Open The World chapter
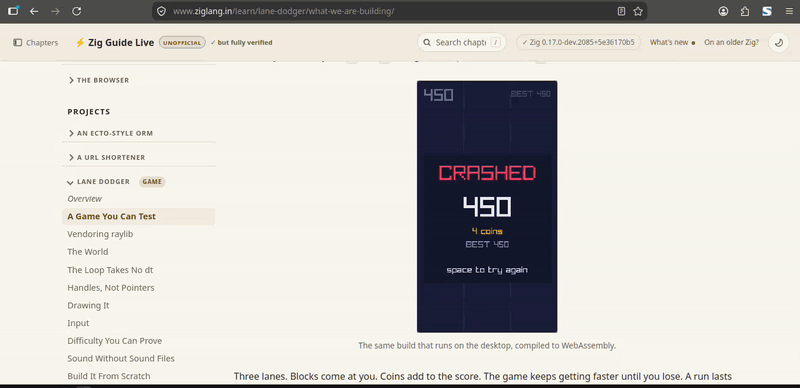 point(88,252)
